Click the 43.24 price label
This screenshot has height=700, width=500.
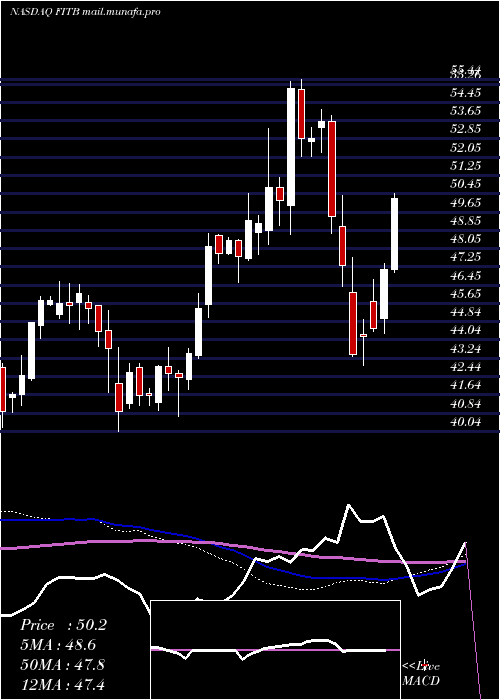coord(466,348)
